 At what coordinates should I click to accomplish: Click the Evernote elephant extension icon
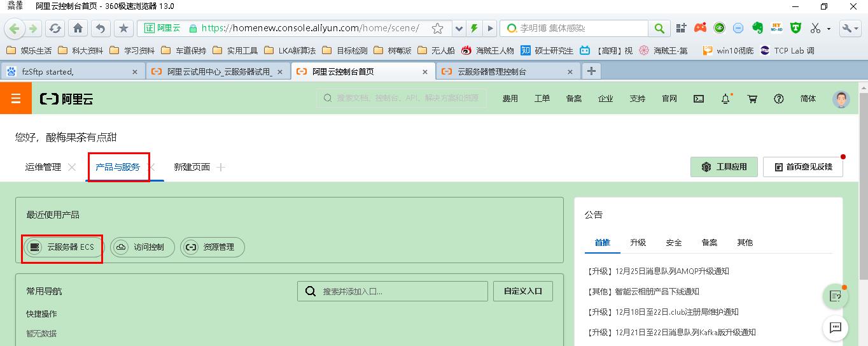757,28
